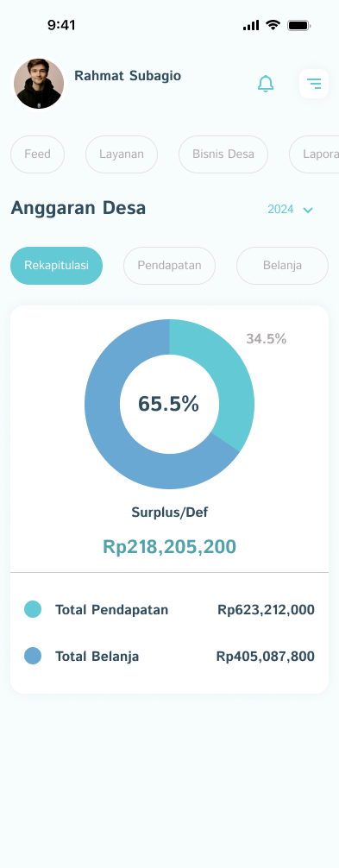339x868 pixels.
Task: Click the 65.5% donut chart center
Action: tap(168, 404)
